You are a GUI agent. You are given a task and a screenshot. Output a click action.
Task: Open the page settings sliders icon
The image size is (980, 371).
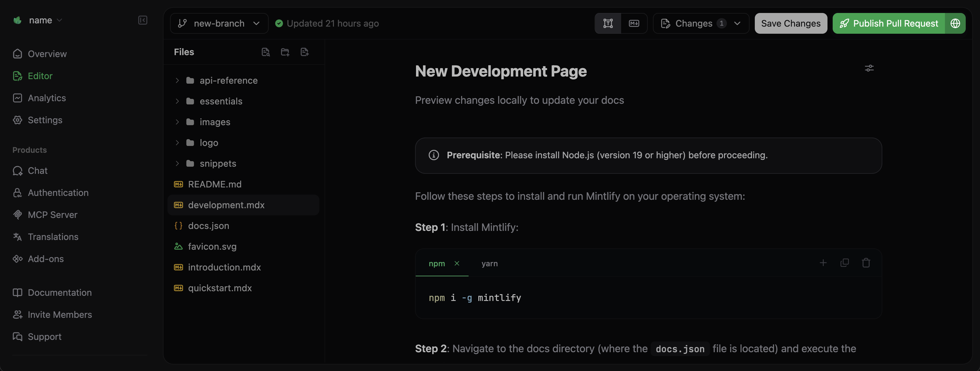pyautogui.click(x=869, y=68)
